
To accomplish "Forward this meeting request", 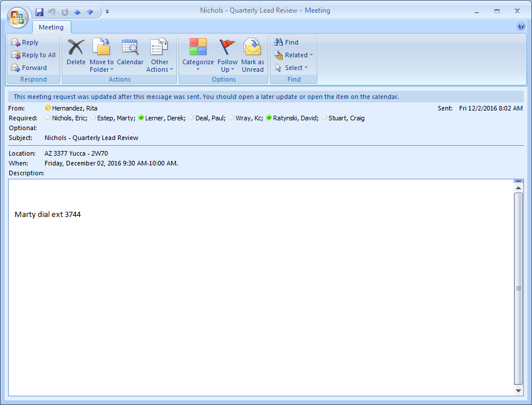I will pos(29,68).
